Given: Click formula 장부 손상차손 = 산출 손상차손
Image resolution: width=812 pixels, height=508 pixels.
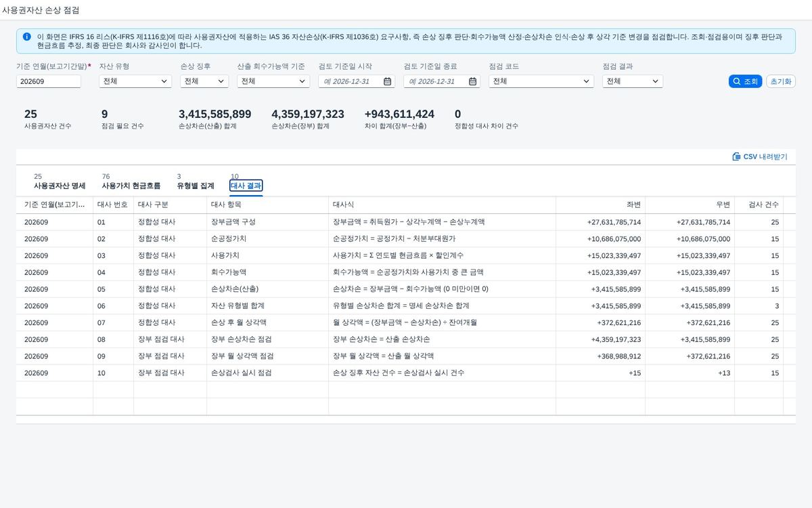Looking at the screenshot, I should pos(381,339).
